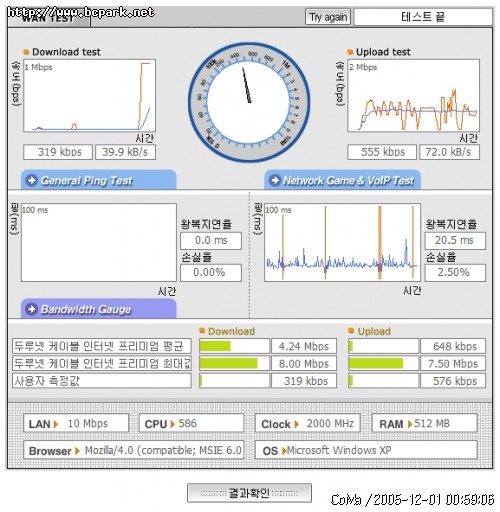Click the 두루넷 케이블 인터넷 프리미엄 최대값 row label
The image size is (500, 512).
tap(102, 363)
